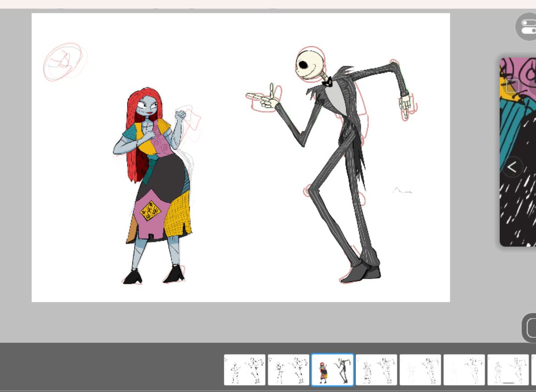Select last fully visible frame thumbnail
Image resolution: width=536 pixels, height=392 pixels.
coord(508,370)
